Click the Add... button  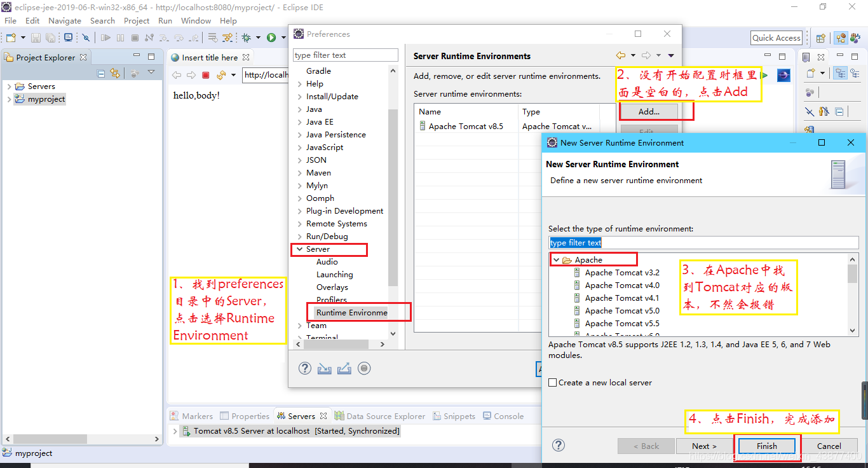pyautogui.click(x=649, y=111)
